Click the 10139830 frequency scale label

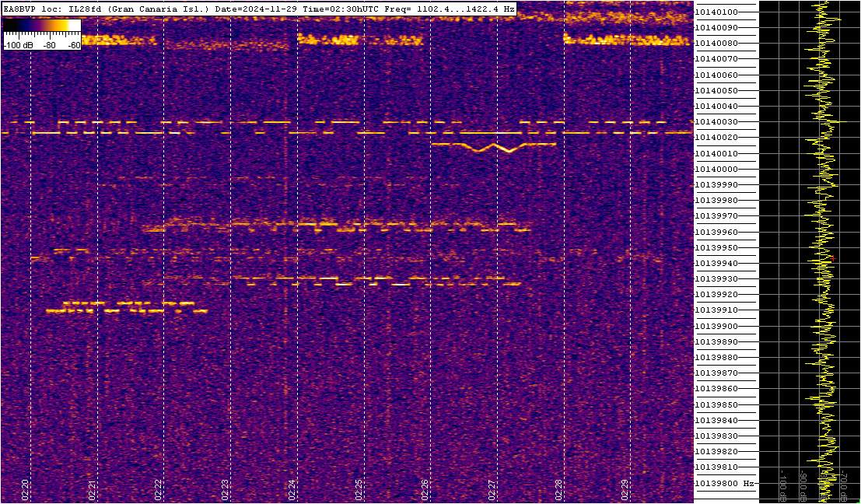tap(716, 436)
